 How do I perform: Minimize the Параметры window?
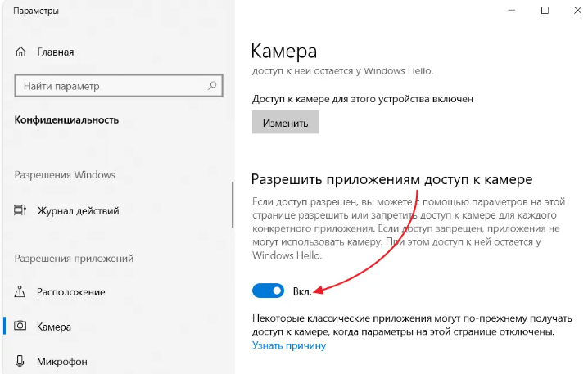point(506,11)
